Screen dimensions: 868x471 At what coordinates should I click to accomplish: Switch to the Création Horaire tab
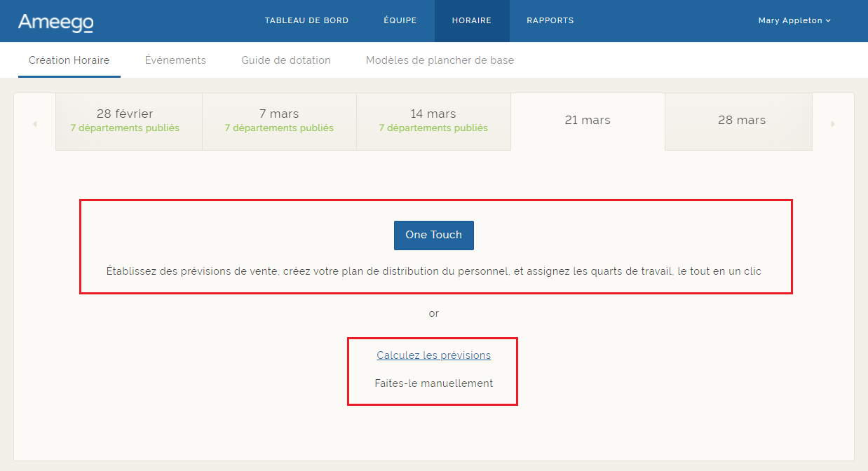tap(69, 60)
